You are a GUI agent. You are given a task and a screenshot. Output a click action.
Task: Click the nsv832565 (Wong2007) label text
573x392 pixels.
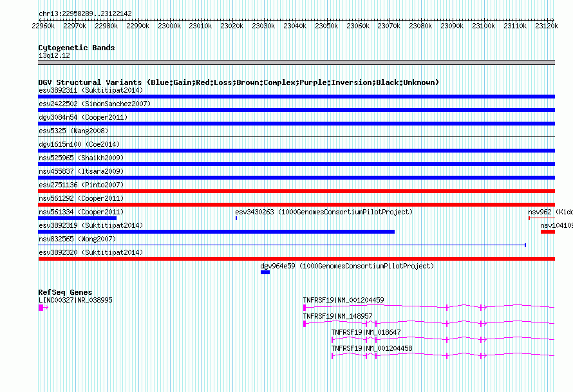[x=77, y=239]
